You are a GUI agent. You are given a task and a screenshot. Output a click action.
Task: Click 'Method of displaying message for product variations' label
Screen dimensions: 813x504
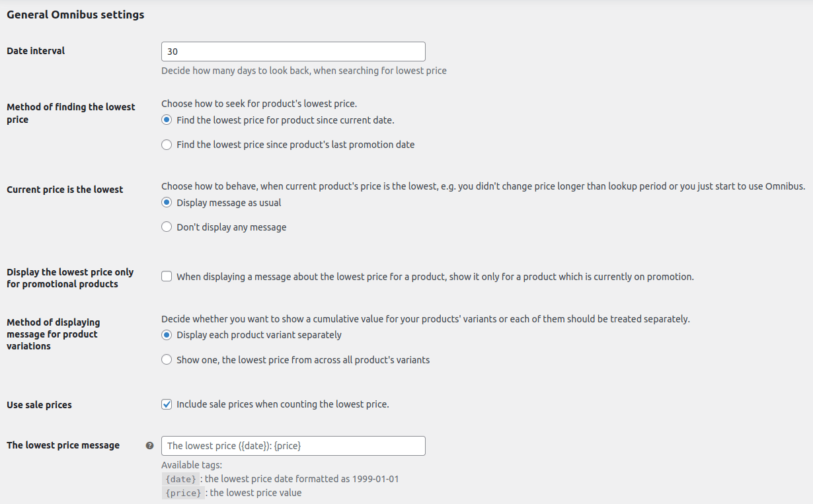pyautogui.click(x=54, y=334)
